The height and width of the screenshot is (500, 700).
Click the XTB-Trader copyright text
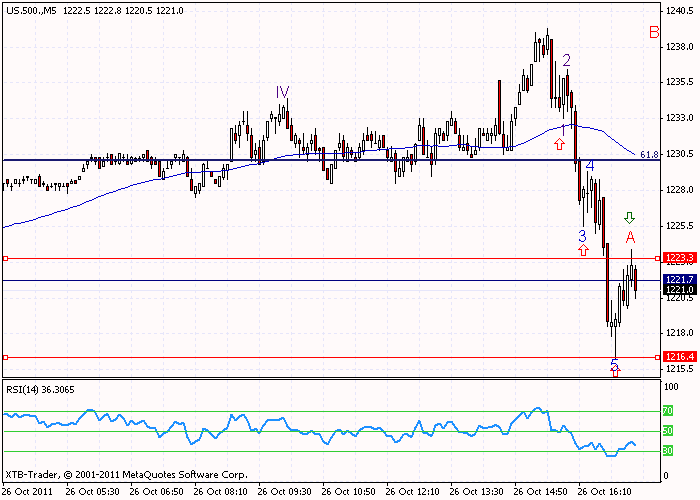tap(126, 475)
